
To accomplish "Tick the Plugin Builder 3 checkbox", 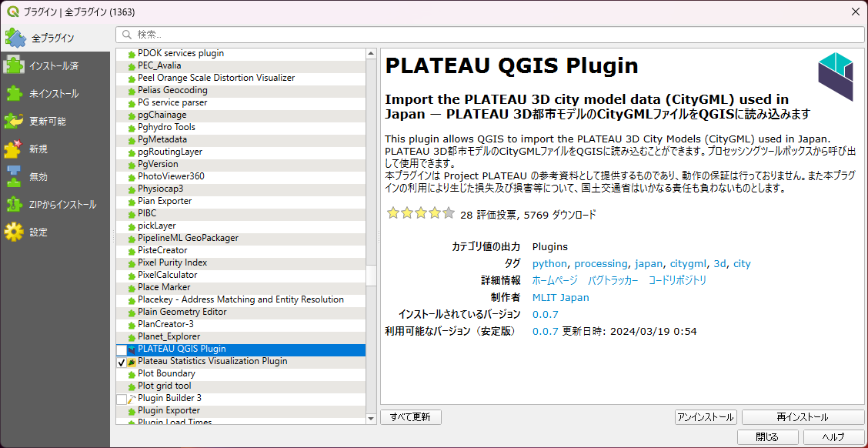I will click(122, 399).
